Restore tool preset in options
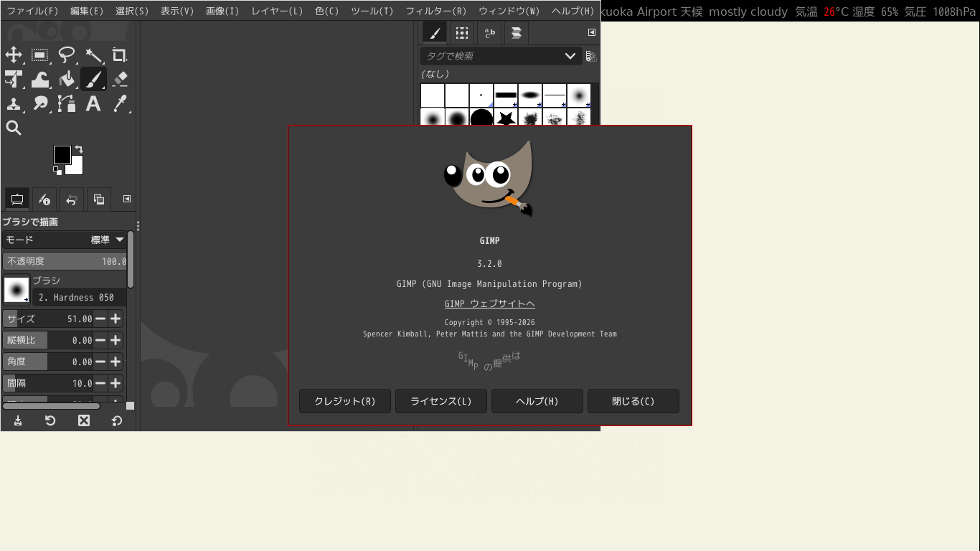This screenshot has height=551, width=980. 50,420
